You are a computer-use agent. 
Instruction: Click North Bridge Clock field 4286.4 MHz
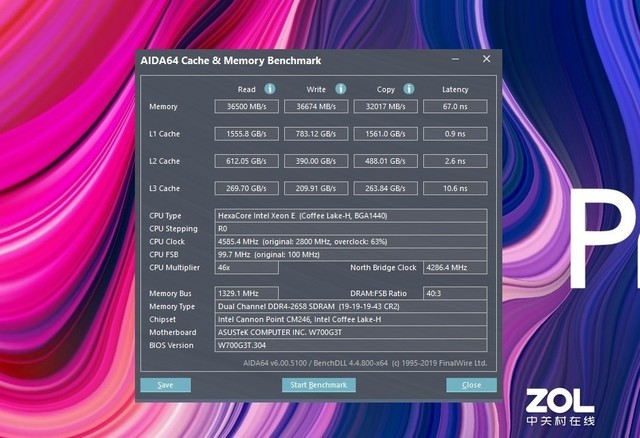(x=455, y=268)
